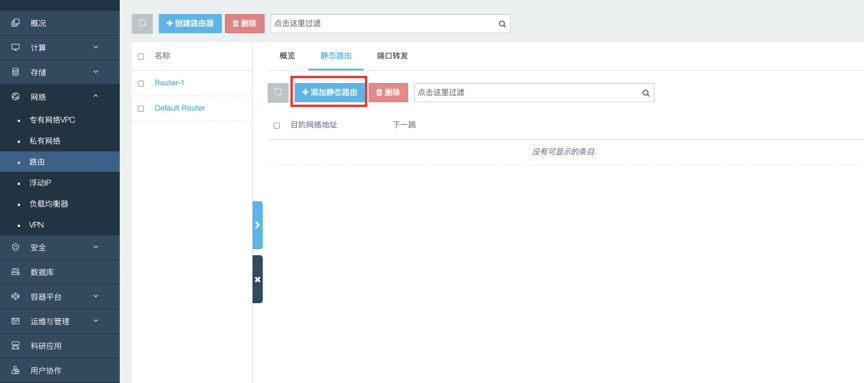
Task: Expand the 安全 menu chevron
Action: pos(96,247)
